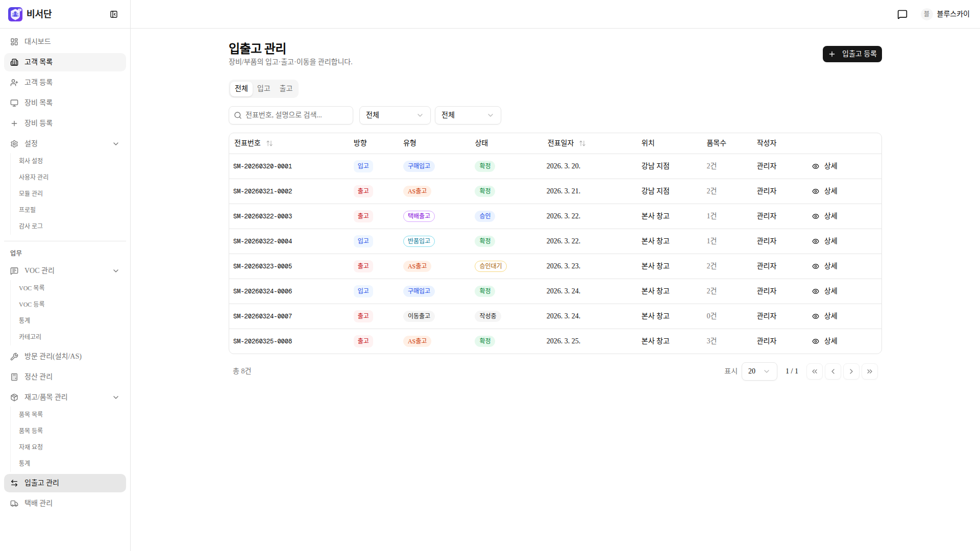This screenshot has height=551, width=980.
Task: Click the 승인대기 status badge
Action: [491, 266]
